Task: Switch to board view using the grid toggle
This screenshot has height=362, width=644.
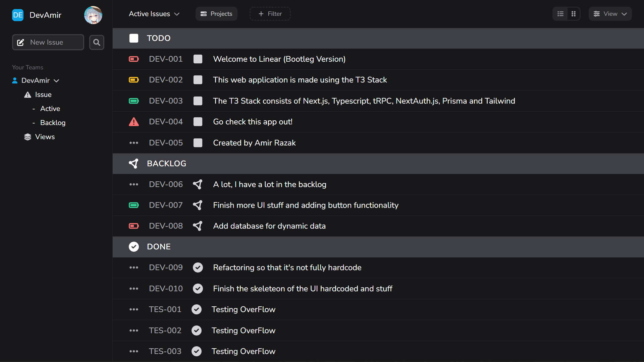Action: click(574, 14)
